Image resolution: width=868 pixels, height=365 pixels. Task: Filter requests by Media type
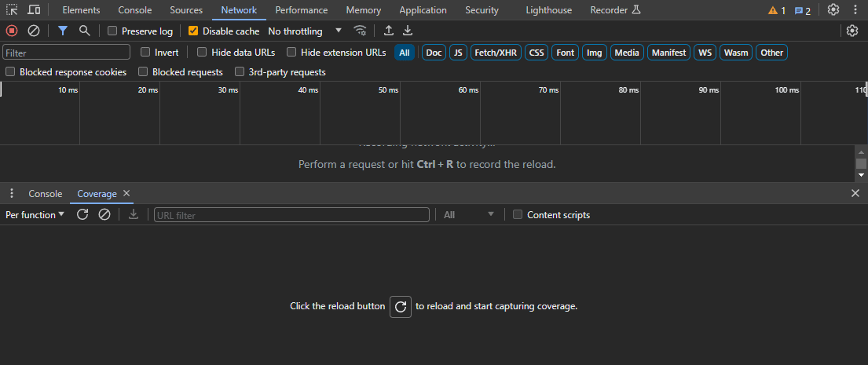627,53
